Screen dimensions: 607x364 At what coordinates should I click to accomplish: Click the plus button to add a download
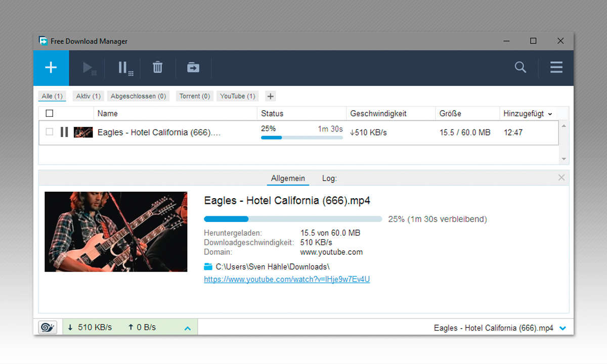point(51,68)
